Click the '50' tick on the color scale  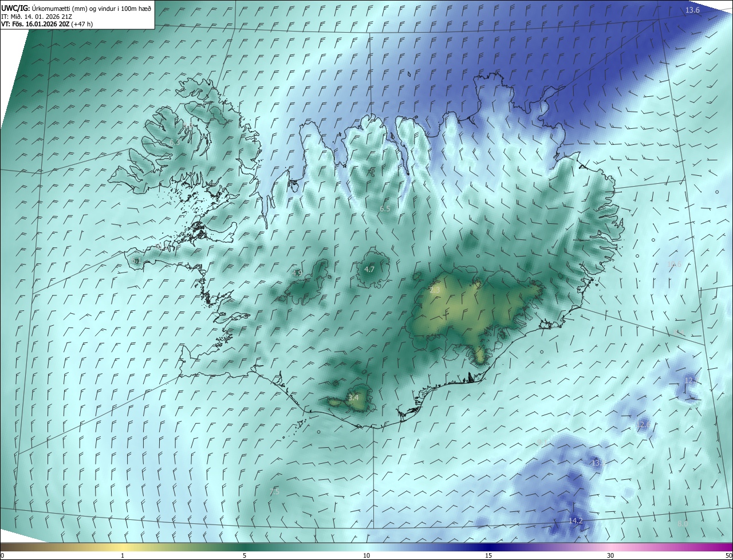coord(728,556)
